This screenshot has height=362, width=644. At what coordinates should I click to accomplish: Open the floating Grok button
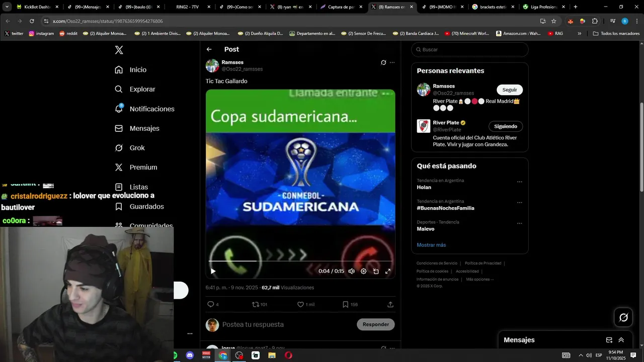[x=623, y=317]
